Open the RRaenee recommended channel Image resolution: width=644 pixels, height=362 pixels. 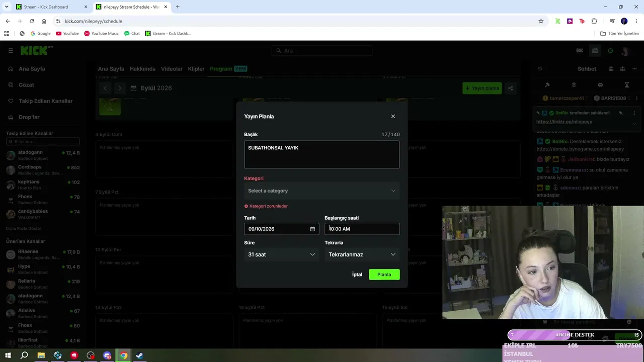point(43,254)
